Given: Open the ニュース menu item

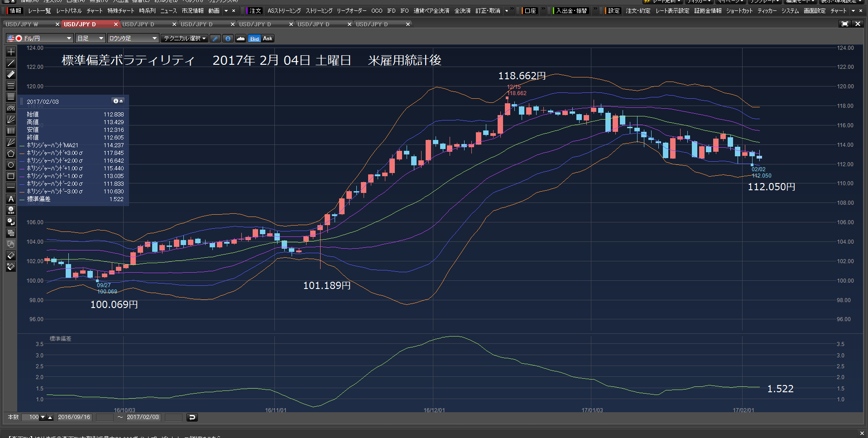Looking at the screenshot, I should tap(168, 11).
